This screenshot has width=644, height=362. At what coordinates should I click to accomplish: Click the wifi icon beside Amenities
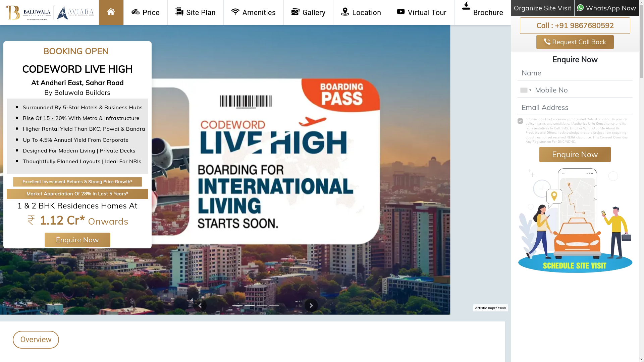[x=235, y=11]
